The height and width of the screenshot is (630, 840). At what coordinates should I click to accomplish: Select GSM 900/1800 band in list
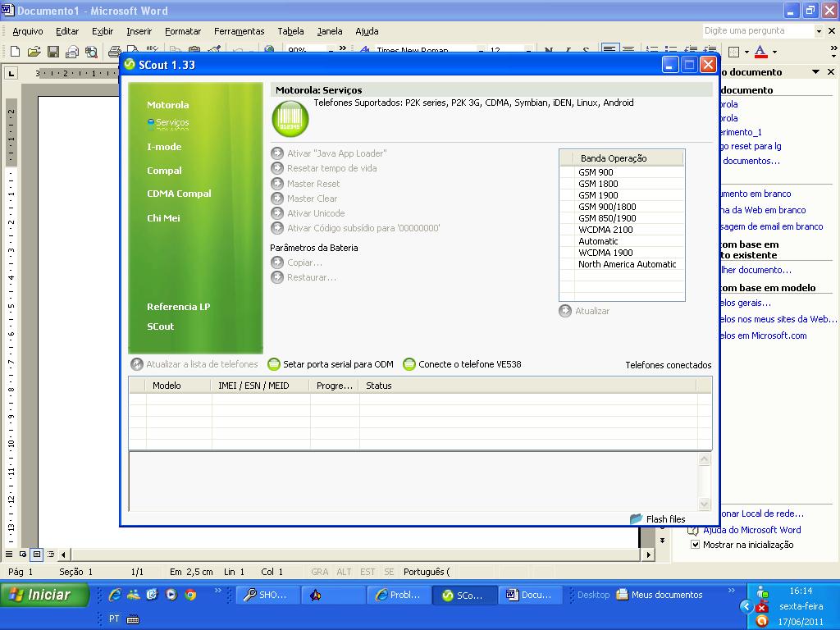(x=607, y=207)
